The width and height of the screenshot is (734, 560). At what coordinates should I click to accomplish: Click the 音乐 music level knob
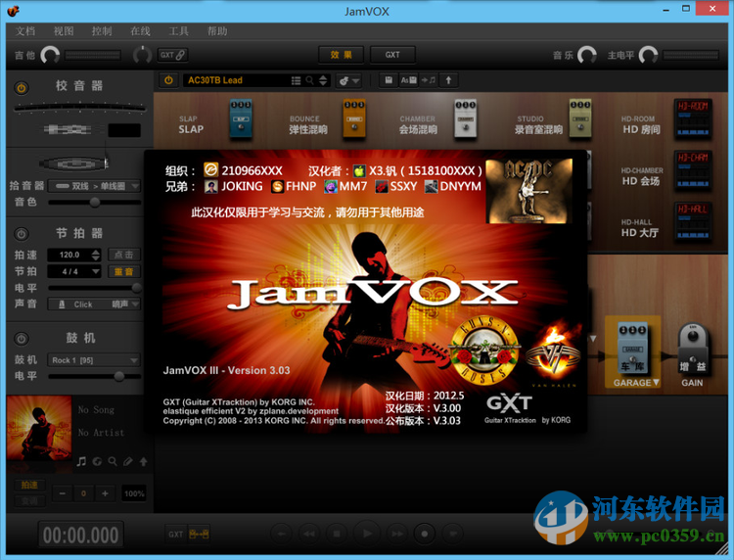click(587, 55)
